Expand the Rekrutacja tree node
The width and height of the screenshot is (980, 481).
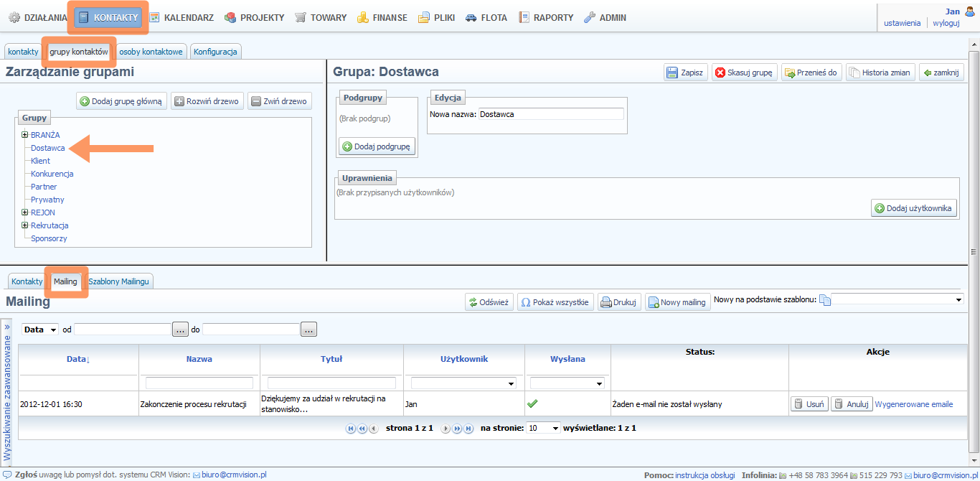pos(25,225)
